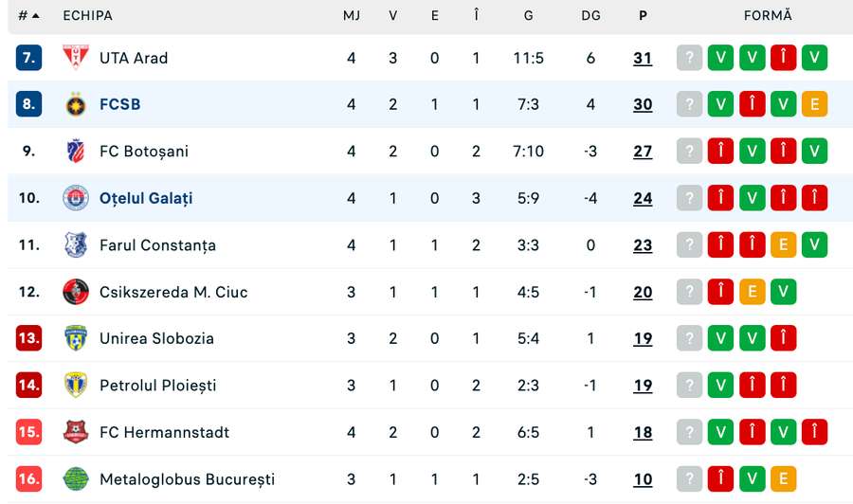853x504 pixels.
Task: Click the FCSB club crest
Action: (x=75, y=104)
